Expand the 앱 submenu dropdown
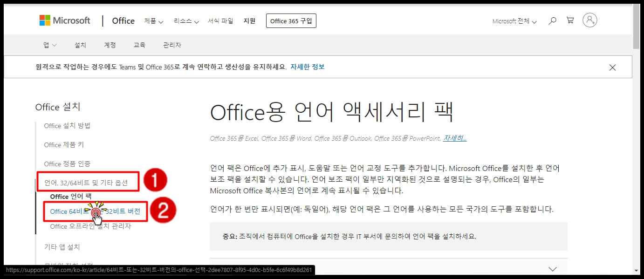This screenshot has width=644, height=279. tap(50, 45)
